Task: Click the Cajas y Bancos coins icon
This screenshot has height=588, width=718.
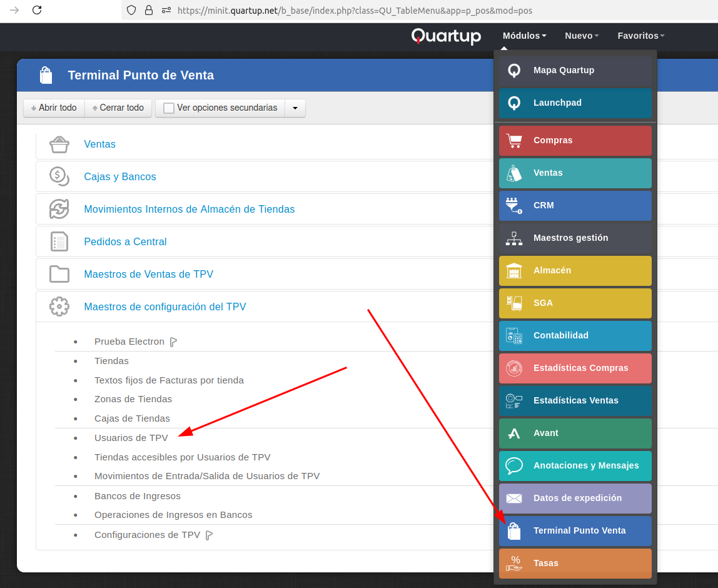Action: click(59, 177)
